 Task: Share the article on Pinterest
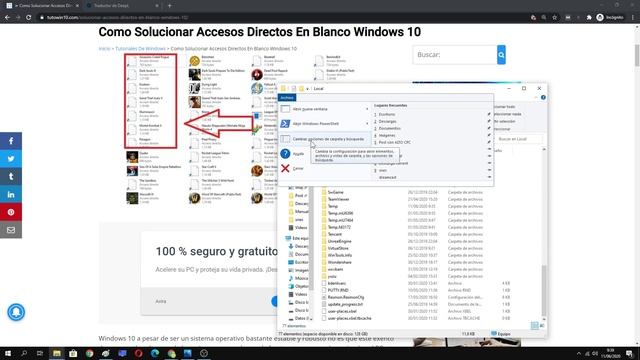point(11,212)
